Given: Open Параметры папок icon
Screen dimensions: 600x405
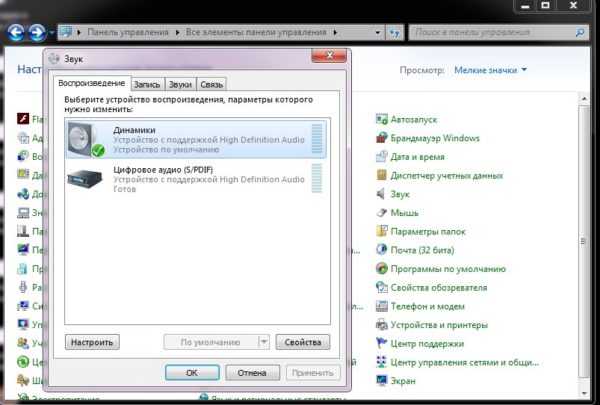Looking at the screenshot, I should click(x=382, y=231).
